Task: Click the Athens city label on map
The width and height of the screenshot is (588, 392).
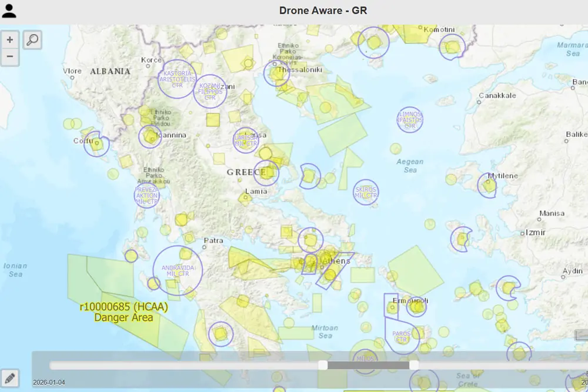Action: click(x=339, y=262)
